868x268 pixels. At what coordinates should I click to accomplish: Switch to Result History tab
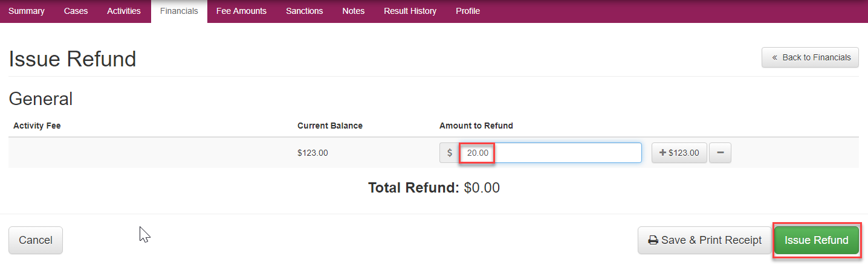tap(410, 11)
